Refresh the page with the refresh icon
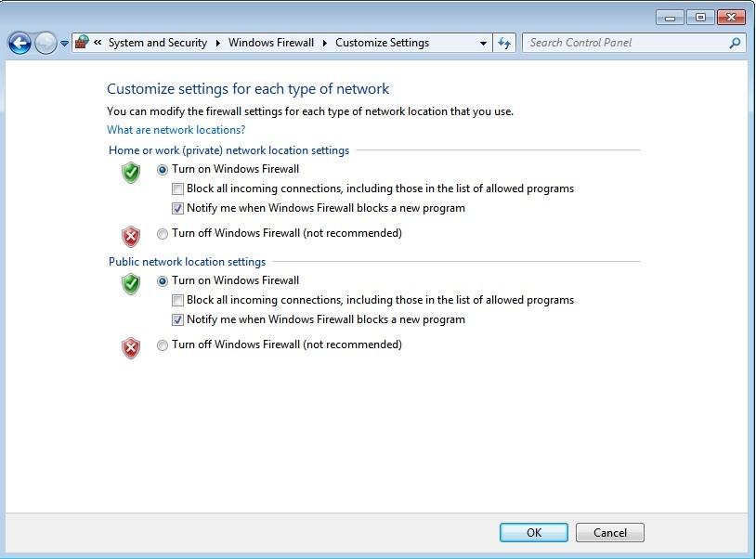The image size is (756, 559). [504, 43]
